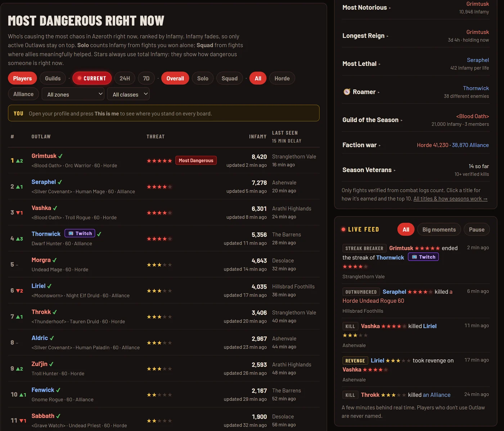Viewport: 504px width, 431px height.
Task: Expand the Most Lethal title
Action: [361, 64]
